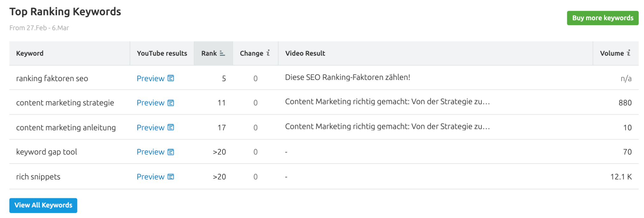Click video result 'Diese SEO Ranking-Faktoren zählen!'

348,77
